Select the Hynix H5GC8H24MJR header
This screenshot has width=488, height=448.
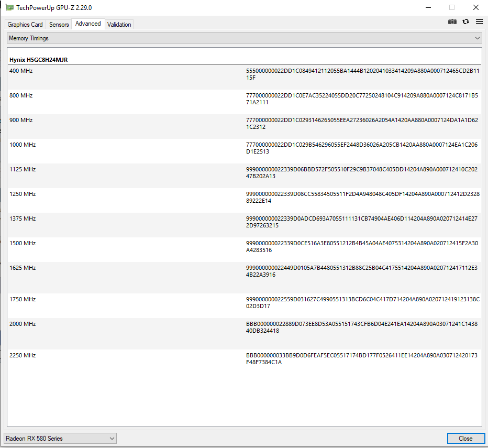point(39,60)
